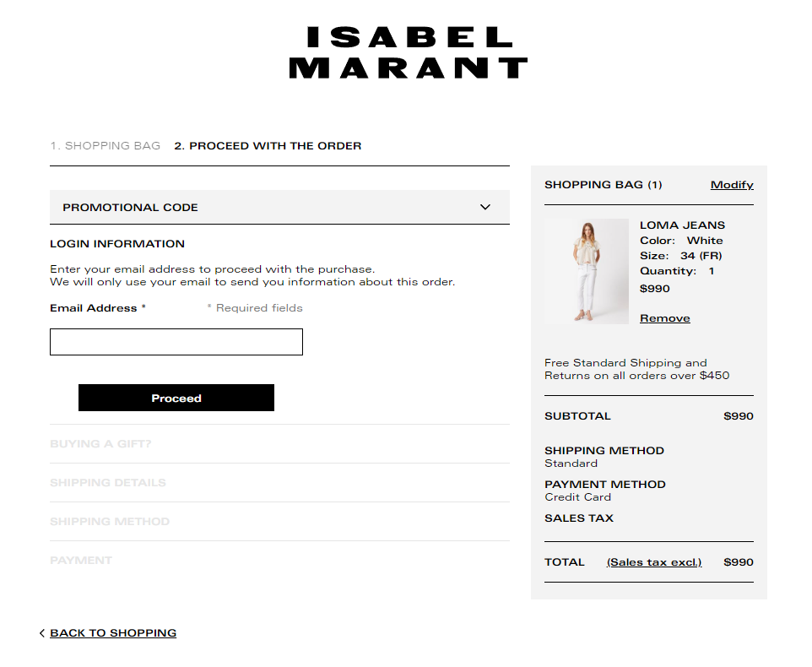The image size is (812, 667).
Task: Expand the Promotional Code chevron
Action: 485,208
